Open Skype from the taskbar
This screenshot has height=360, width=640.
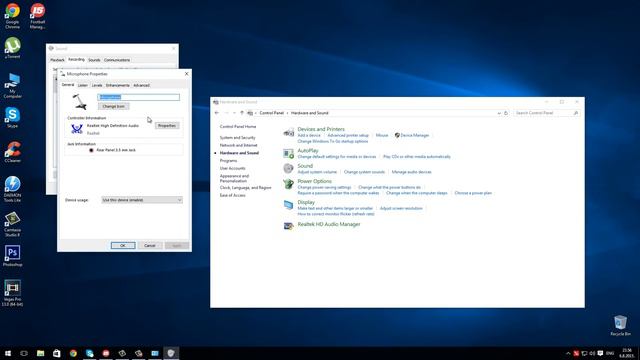point(89,353)
